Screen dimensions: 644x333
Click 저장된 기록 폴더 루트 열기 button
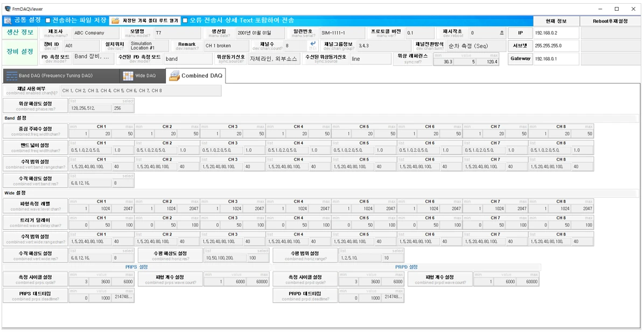click(145, 20)
